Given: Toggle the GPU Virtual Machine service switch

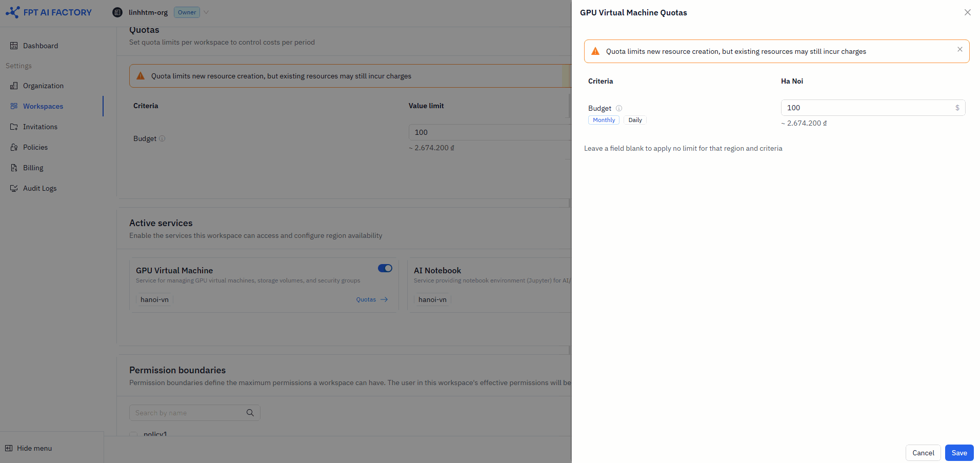Looking at the screenshot, I should point(385,268).
